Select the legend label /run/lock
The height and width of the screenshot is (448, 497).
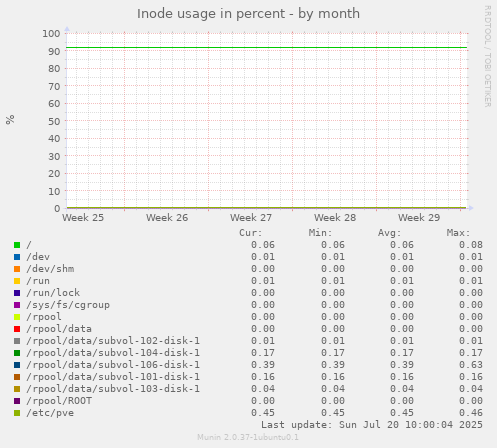click(53, 293)
